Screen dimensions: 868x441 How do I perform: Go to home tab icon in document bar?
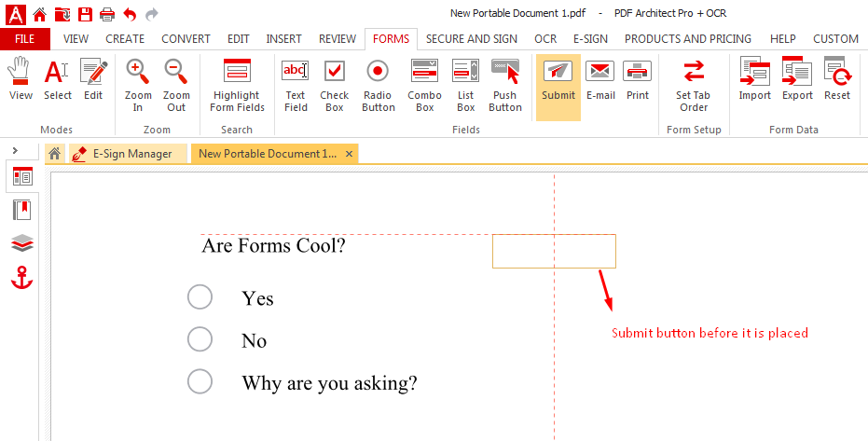[x=54, y=154]
